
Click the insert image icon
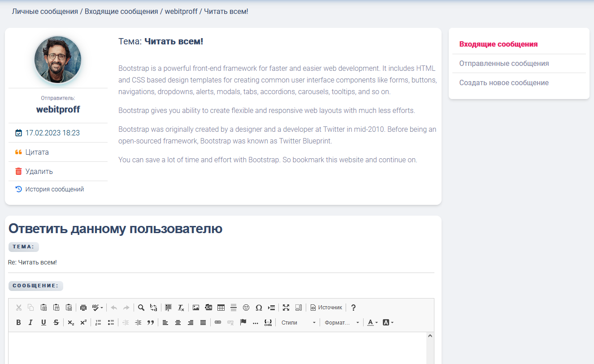pos(196,308)
